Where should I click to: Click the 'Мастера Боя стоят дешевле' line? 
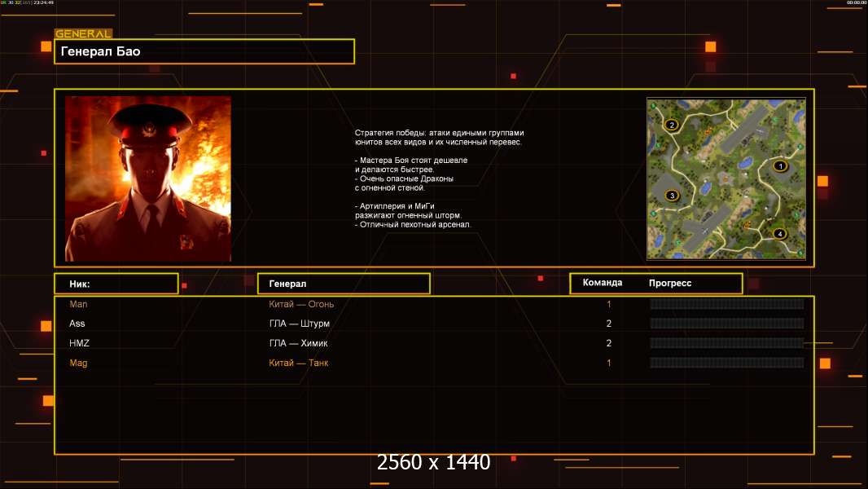click(410, 160)
